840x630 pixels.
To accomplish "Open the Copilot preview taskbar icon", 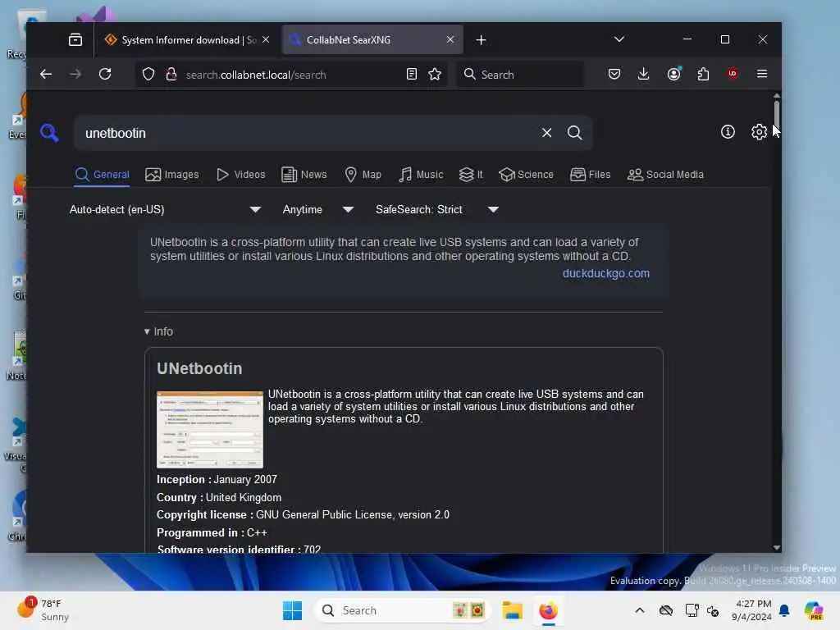I will [814, 610].
